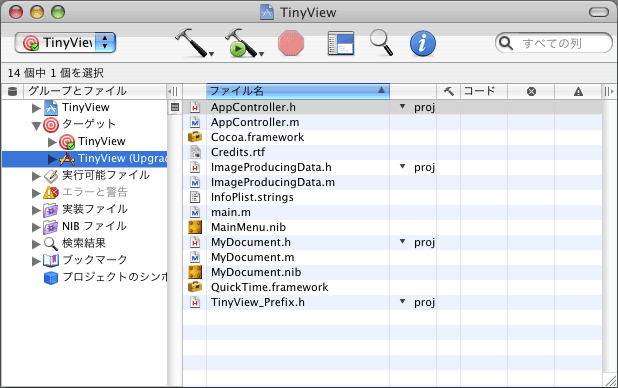This screenshot has height=388, width=618.
Task: Sort by ファイル名 column header
Action: pos(298,91)
